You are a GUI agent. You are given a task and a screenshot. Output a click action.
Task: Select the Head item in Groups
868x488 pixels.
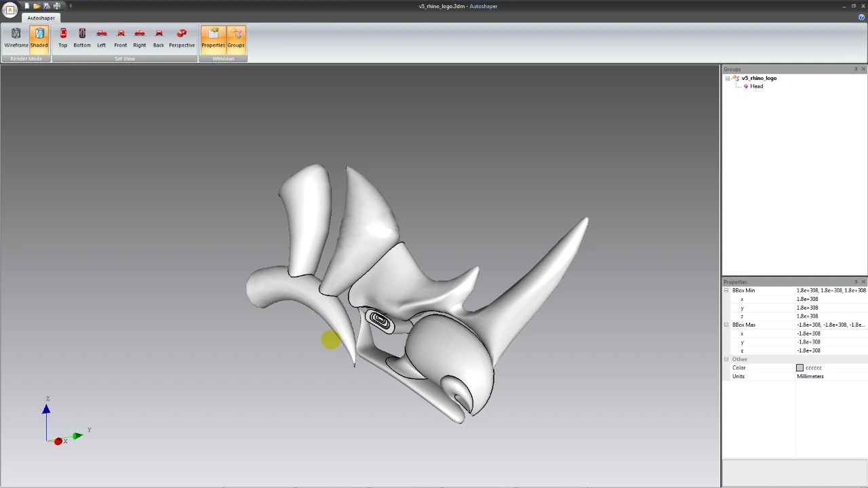click(x=756, y=86)
